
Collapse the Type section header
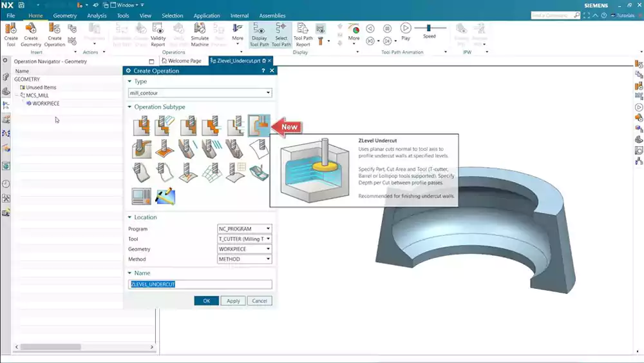tap(129, 81)
